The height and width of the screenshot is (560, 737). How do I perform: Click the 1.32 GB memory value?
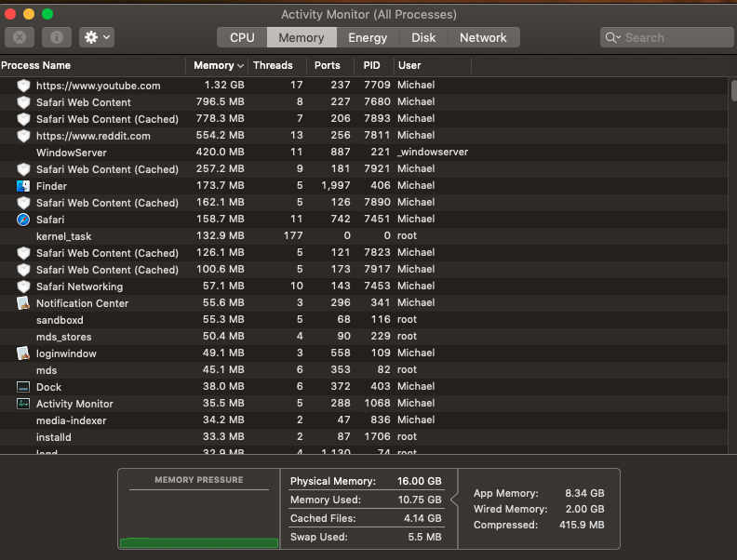tap(224, 85)
